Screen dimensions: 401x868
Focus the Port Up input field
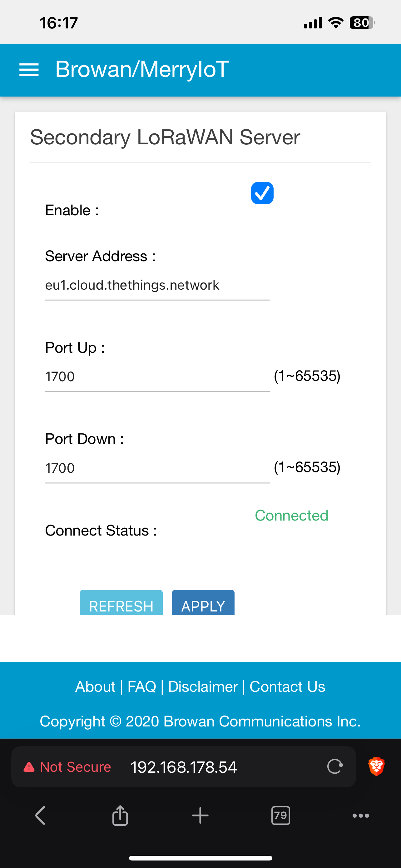coord(157,377)
